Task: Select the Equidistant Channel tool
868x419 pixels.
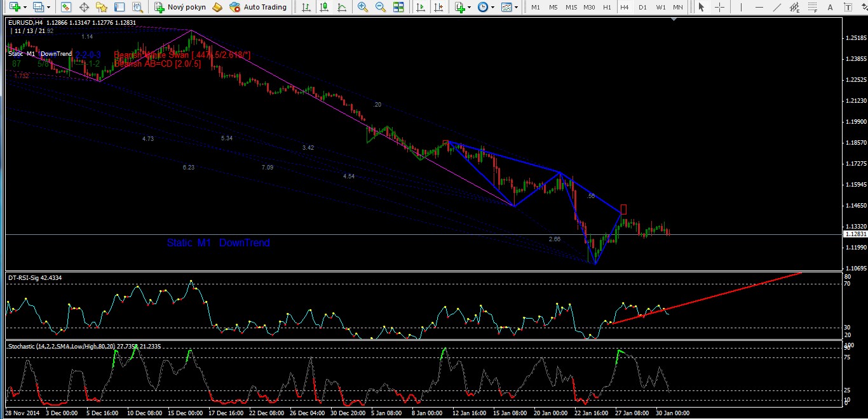Action: pyautogui.click(x=794, y=7)
